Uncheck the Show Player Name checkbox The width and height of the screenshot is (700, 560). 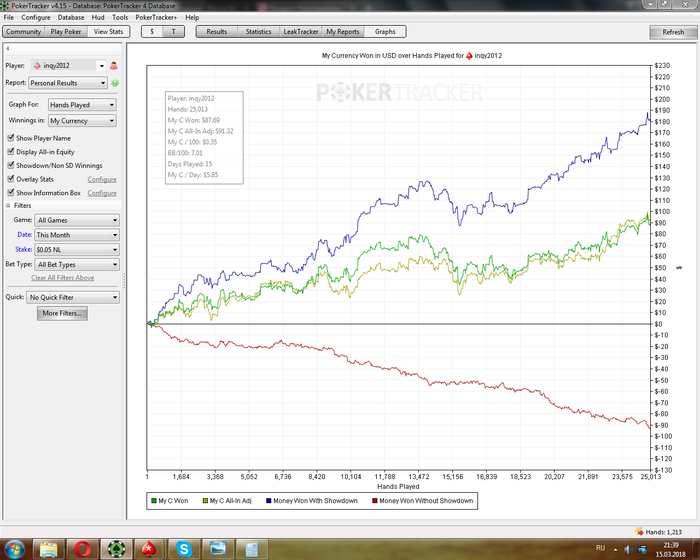coord(10,137)
